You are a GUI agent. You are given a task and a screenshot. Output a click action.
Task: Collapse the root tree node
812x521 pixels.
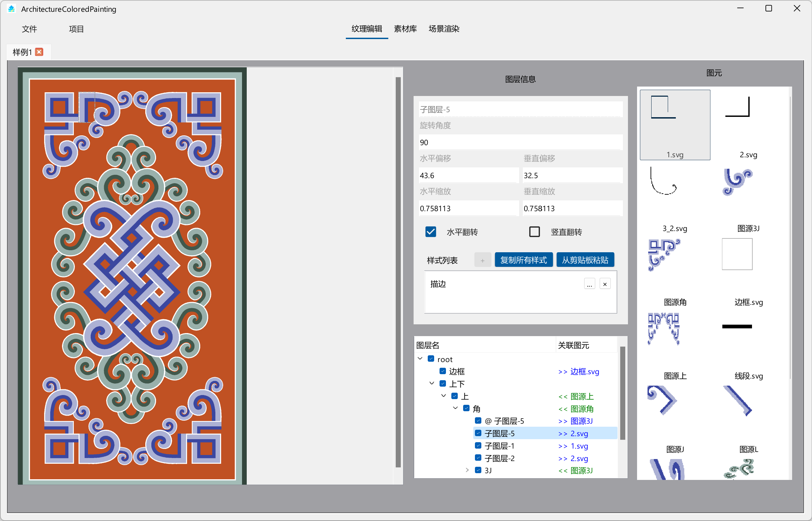coord(420,358)
